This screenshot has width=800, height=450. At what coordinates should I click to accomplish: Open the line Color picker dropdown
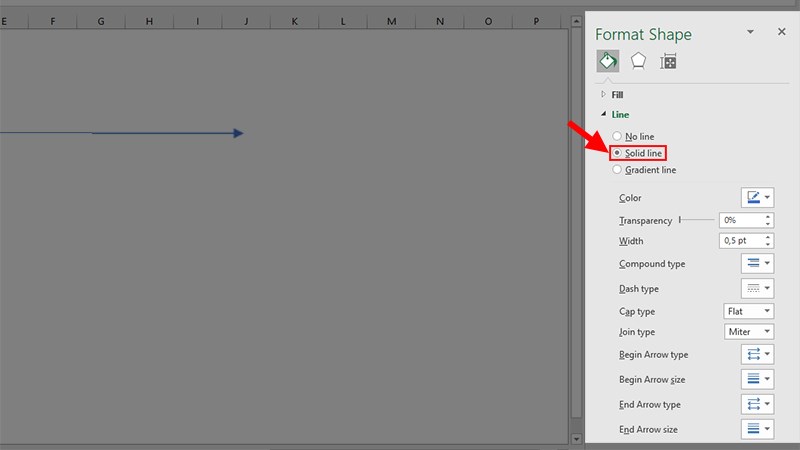758,197
